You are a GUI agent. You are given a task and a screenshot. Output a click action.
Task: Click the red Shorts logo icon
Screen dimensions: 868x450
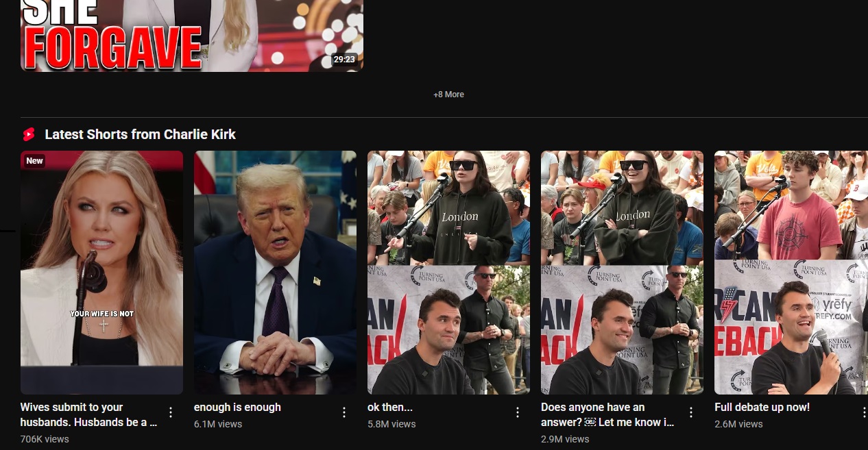pos(29,134)
